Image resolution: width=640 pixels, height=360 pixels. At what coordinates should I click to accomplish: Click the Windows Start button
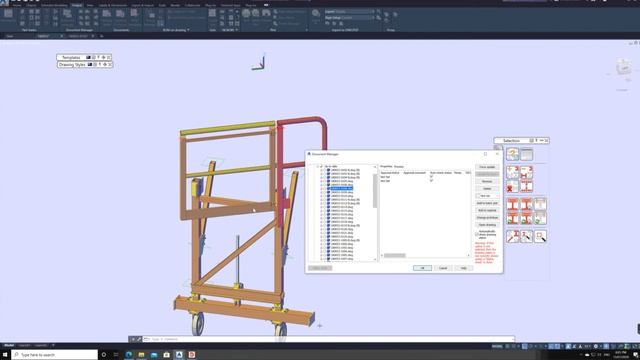(5, 355)
